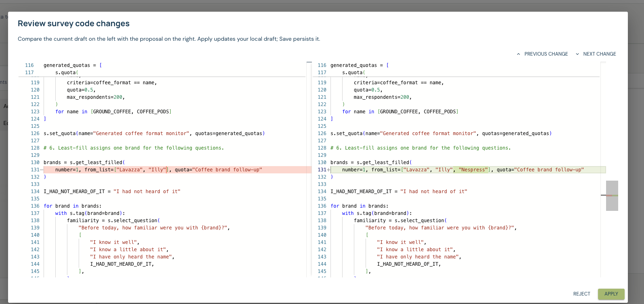Click the I_HAD_NOT_HEARD_OF_IT assignment in the draft pane
Image resolution: width=644 pixels, height=304 pixels.
(x=112, y=192)
